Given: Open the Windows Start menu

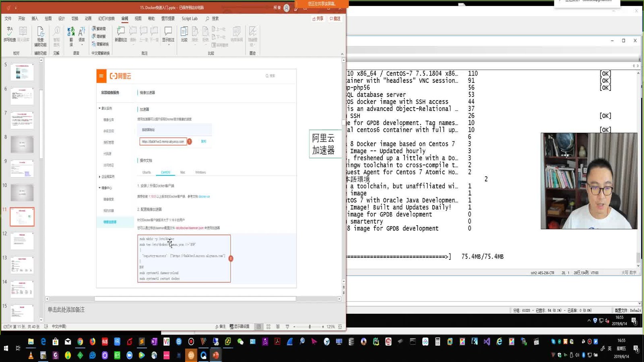Looking at the screenshot, I should (x=6, y=348).
